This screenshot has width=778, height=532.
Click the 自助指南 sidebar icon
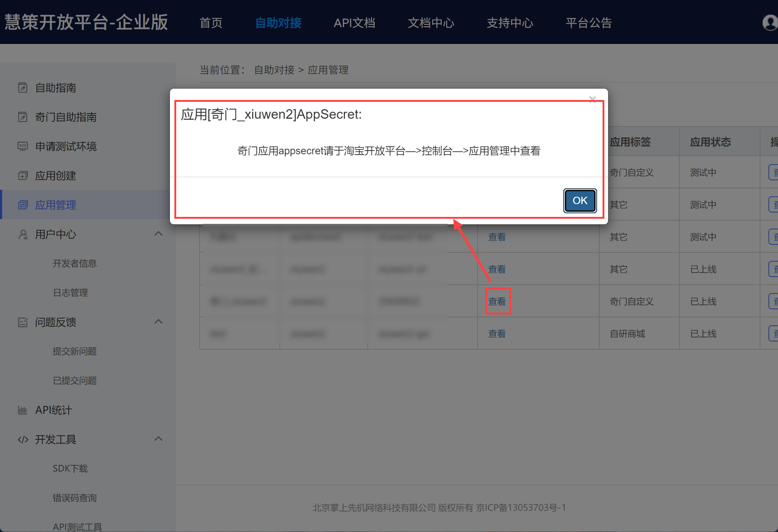(x=23, y=88)
